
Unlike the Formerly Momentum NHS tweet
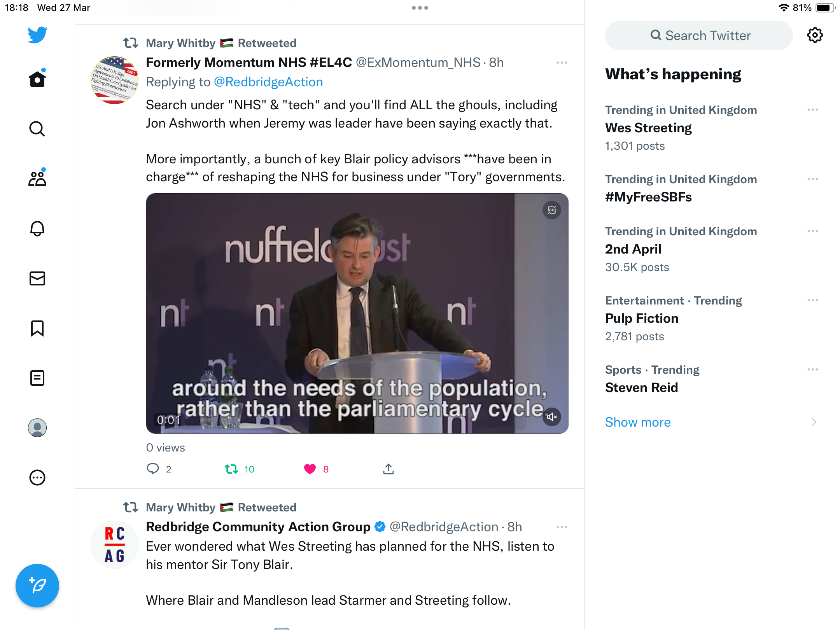(310, 469)
